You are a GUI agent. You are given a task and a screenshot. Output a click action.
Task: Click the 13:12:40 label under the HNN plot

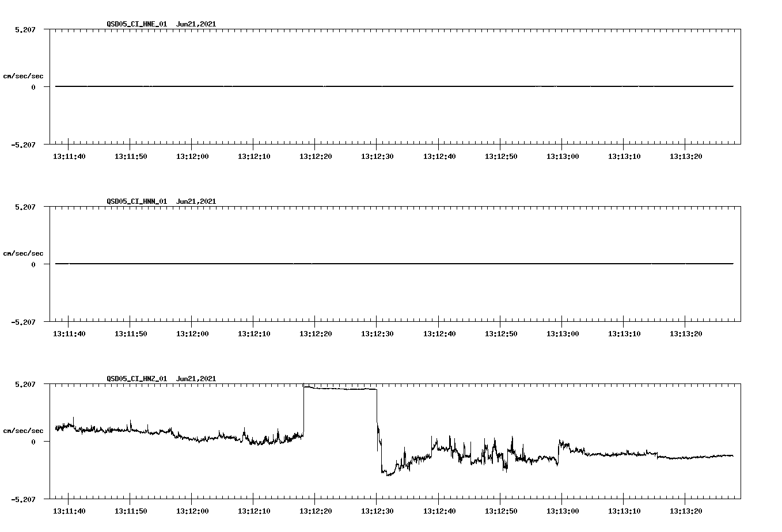pyautogui.click(x=439, y=334)
